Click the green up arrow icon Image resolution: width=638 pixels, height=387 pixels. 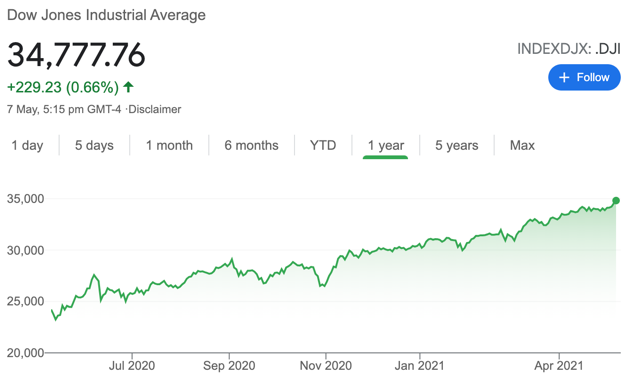[x=128, y=87]
